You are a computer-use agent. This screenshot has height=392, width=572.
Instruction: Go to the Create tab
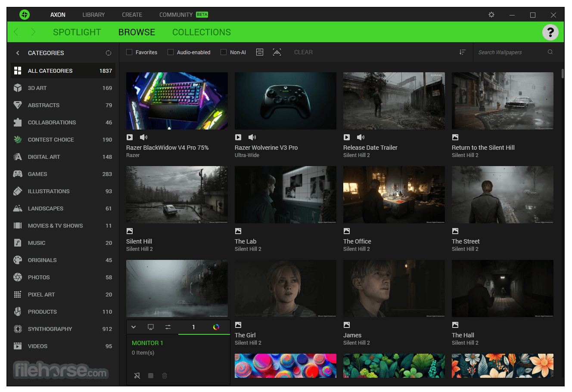click(x=132, y=15)
